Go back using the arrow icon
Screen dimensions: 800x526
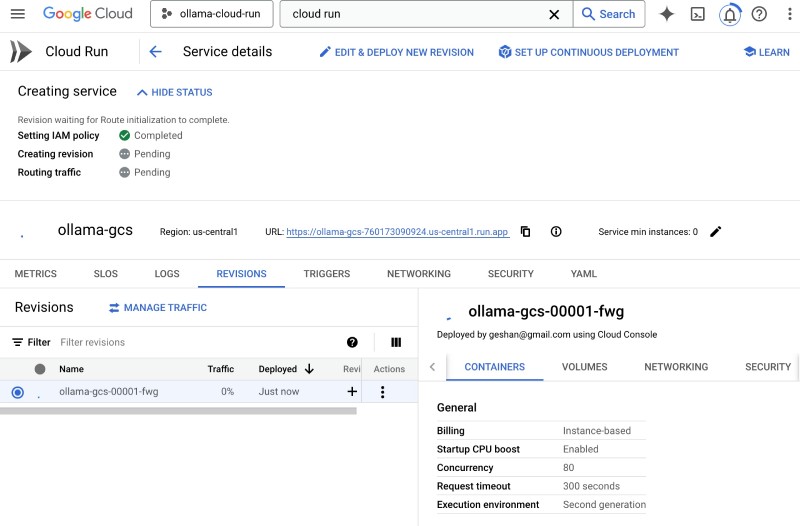point(155,52)
